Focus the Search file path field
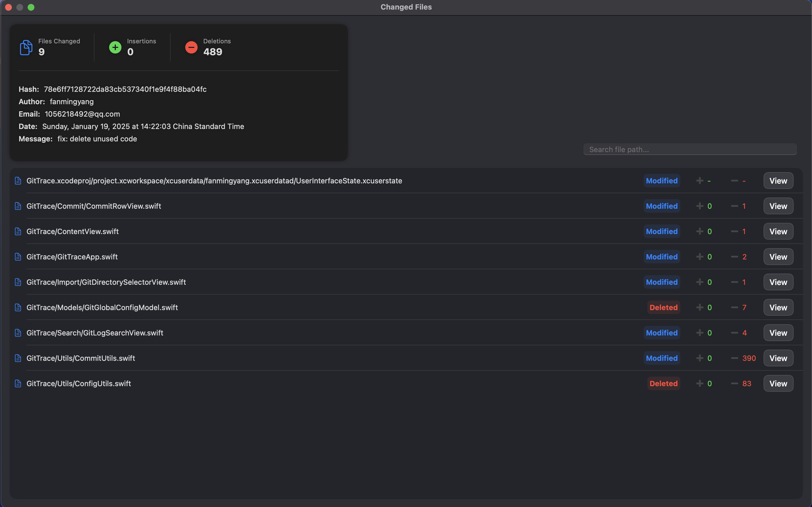 coord(690,150)
